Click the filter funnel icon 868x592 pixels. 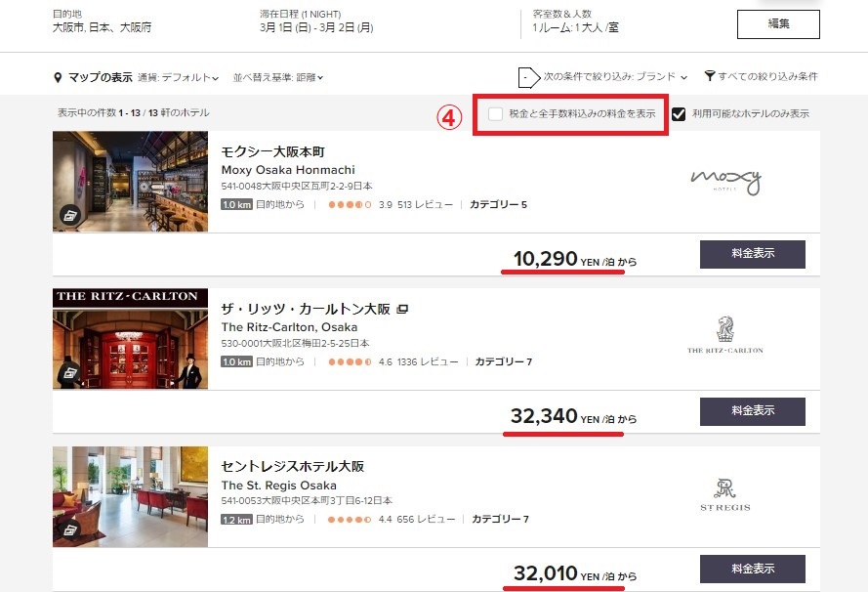[709, 76]
